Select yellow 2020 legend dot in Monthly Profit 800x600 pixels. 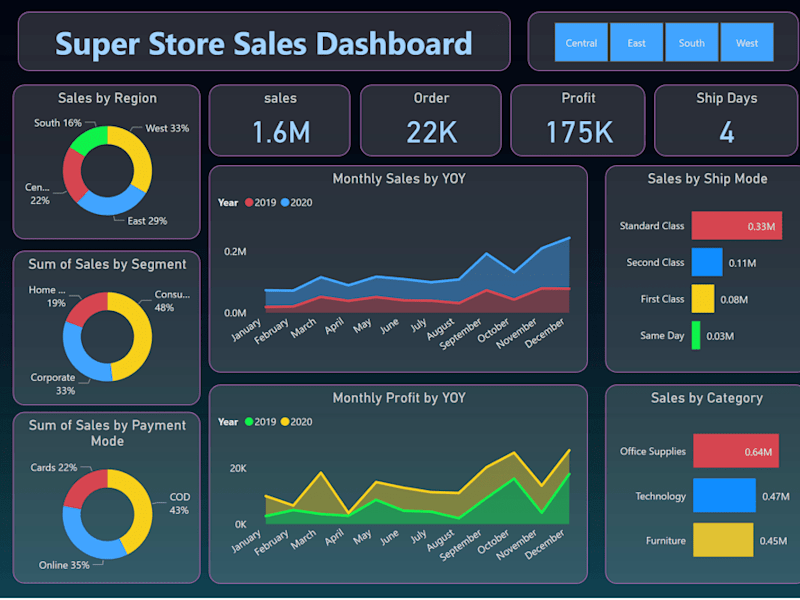[x=285, y=422]
